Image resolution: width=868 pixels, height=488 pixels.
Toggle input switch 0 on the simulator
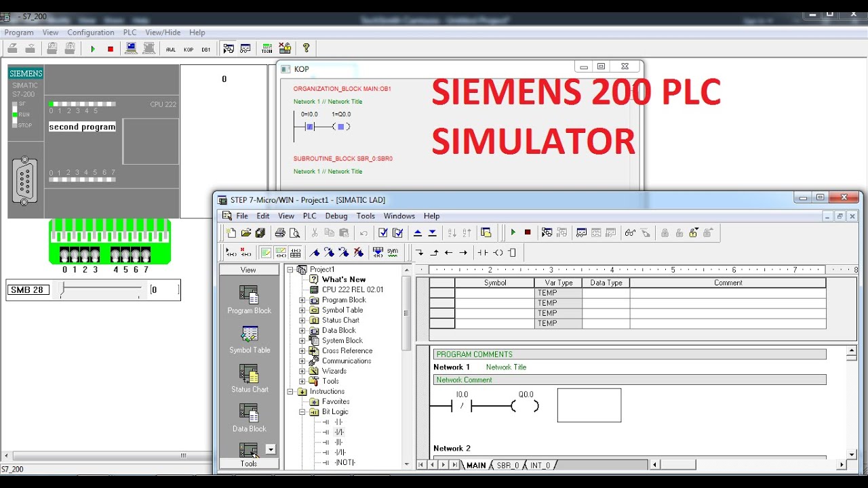click(64, 256)
